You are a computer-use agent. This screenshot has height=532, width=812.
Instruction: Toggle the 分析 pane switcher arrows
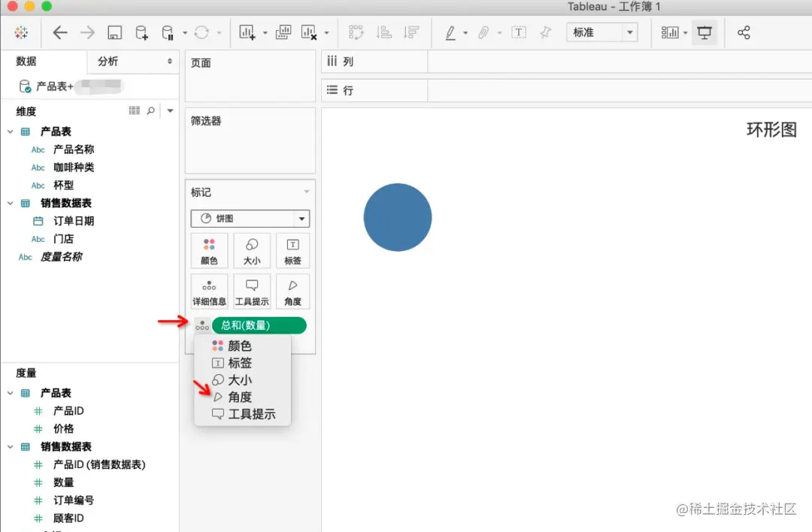coord(169,61)
